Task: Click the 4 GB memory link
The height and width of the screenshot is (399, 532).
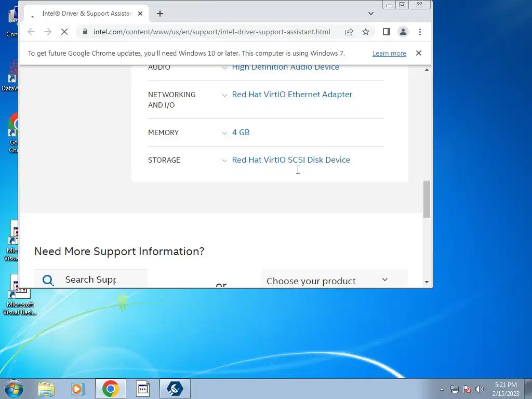Action: 241,132
